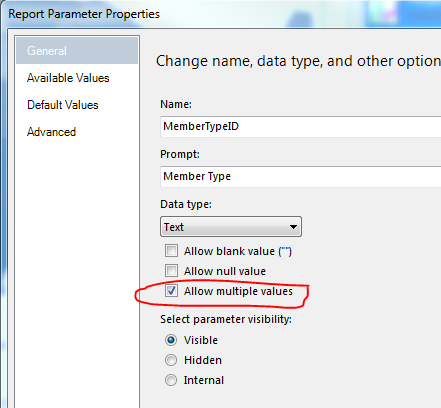Click the Prompt field with Member Type
Image resolution: width=441 pixels, height=408 pixels.
[x=300, y=176]
